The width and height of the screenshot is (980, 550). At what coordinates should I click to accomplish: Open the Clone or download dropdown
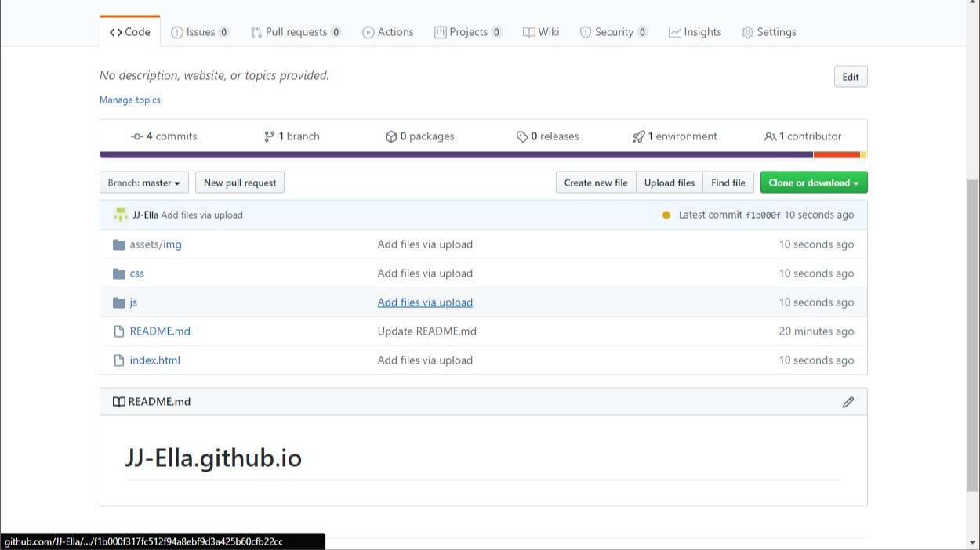click(814, 183)
